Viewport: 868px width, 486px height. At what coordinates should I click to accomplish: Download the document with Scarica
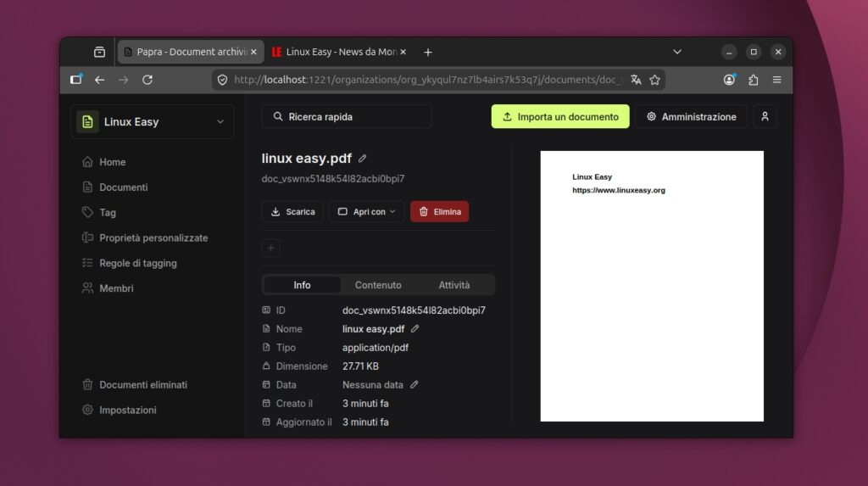(292, 212)
